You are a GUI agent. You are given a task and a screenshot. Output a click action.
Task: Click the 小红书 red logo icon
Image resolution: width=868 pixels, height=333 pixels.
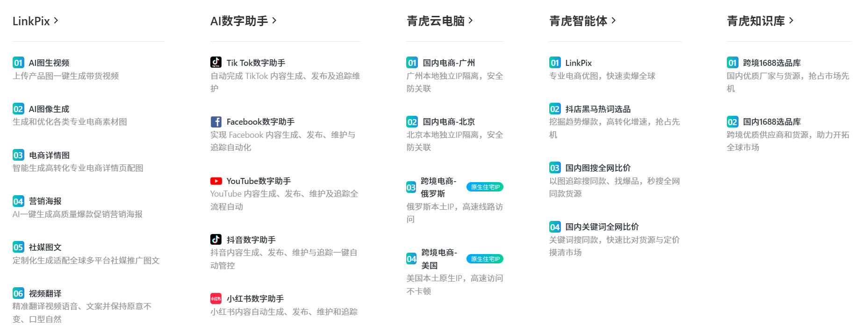[215, 298]
